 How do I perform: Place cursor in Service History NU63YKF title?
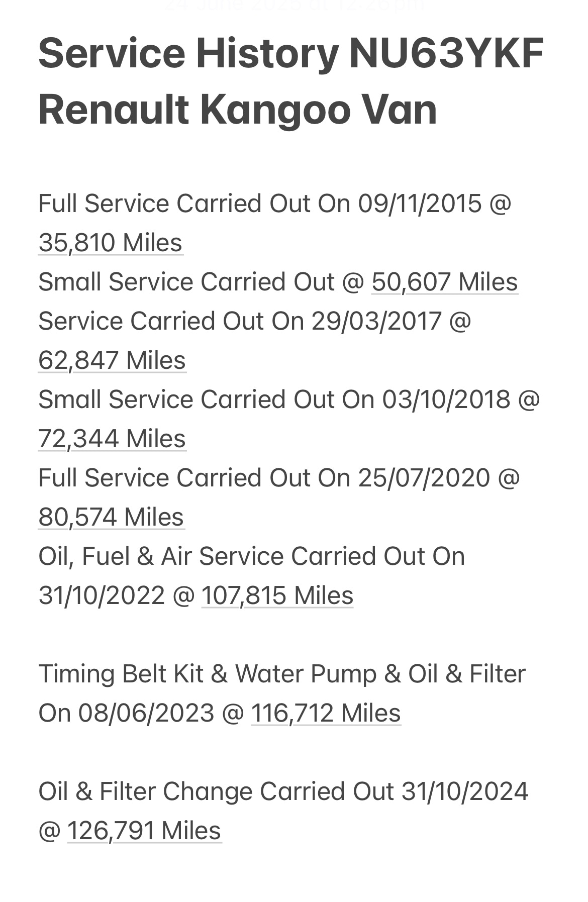tap(291, 53)
